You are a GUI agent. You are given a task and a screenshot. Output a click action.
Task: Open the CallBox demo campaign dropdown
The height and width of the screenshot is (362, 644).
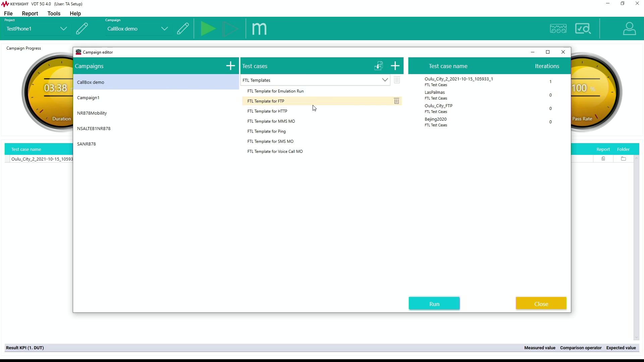[164, 29]
